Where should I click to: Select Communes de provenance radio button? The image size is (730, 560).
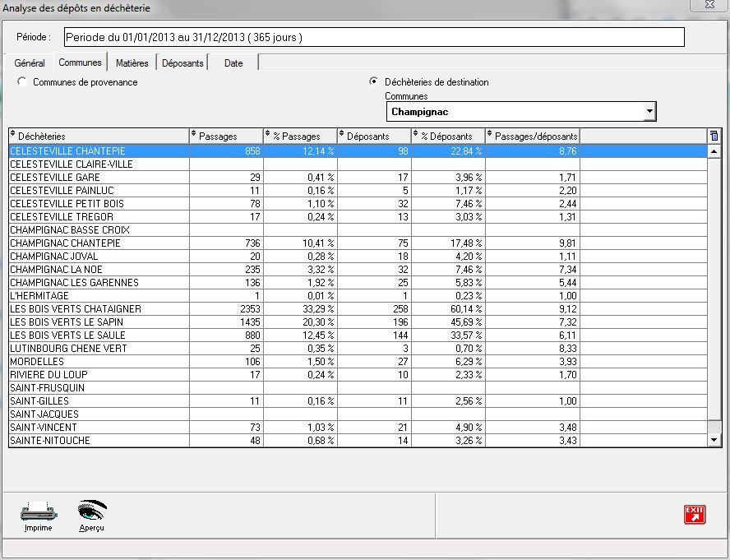tap(22, 82)
